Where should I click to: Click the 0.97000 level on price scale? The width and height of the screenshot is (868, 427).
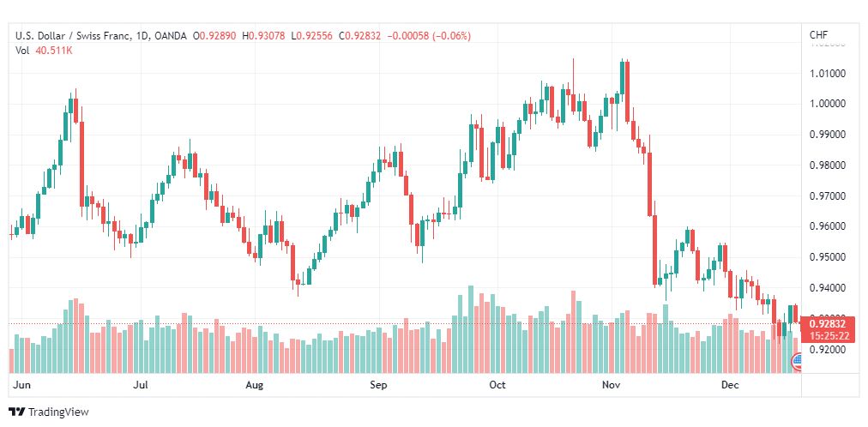click(x=827, y=195)
